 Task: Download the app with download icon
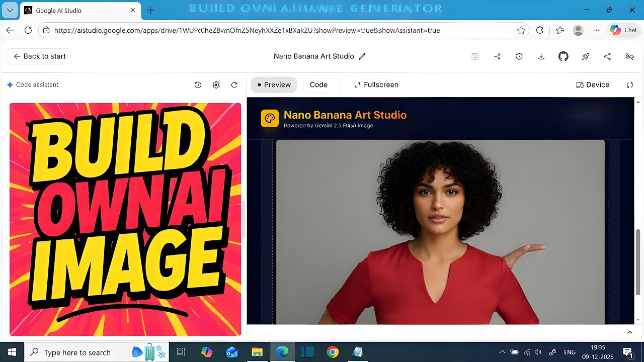tap(541, 56)
